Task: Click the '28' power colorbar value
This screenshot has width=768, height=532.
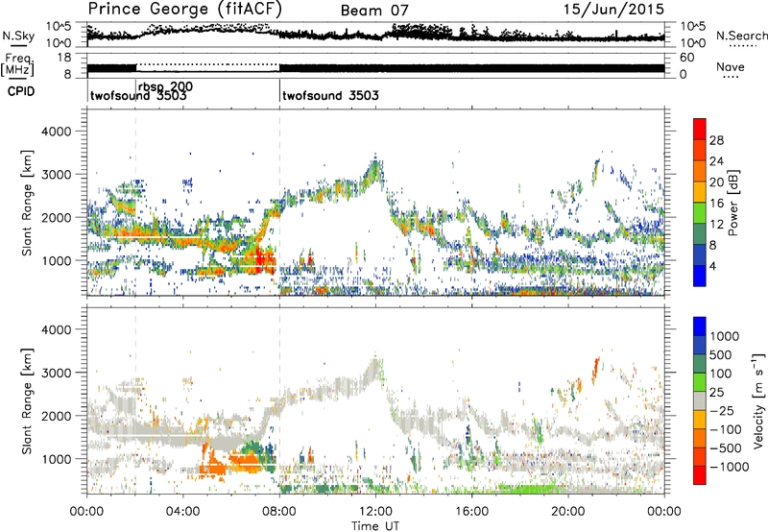Action: (x=716, y=140)
